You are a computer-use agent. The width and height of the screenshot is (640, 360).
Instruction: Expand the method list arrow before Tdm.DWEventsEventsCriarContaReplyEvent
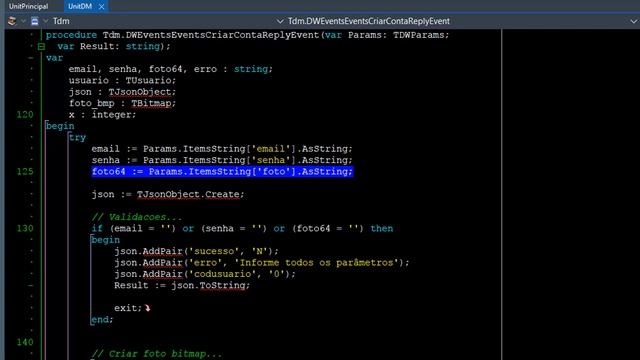pos(280,21)
